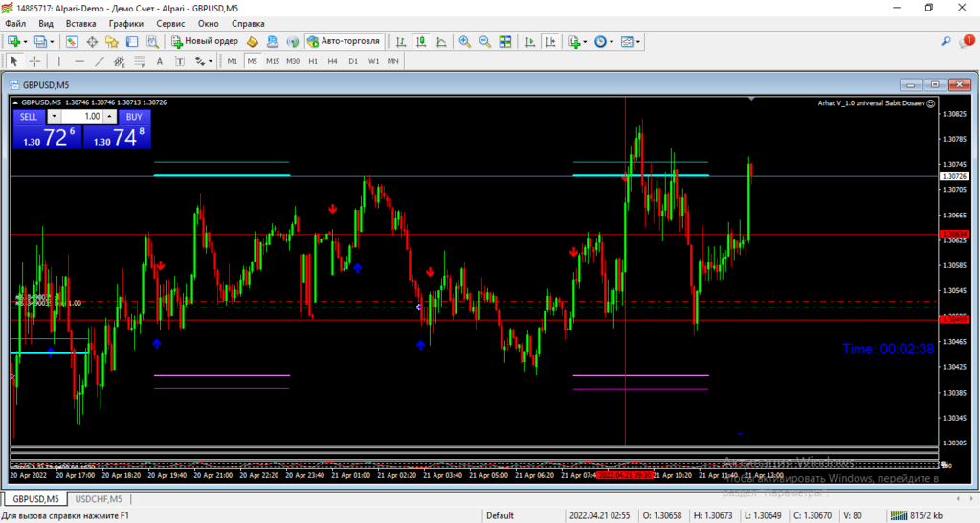
Task: Activate the crosshair cursor mode
Action: pyautogui.click(x=35, y=61)
